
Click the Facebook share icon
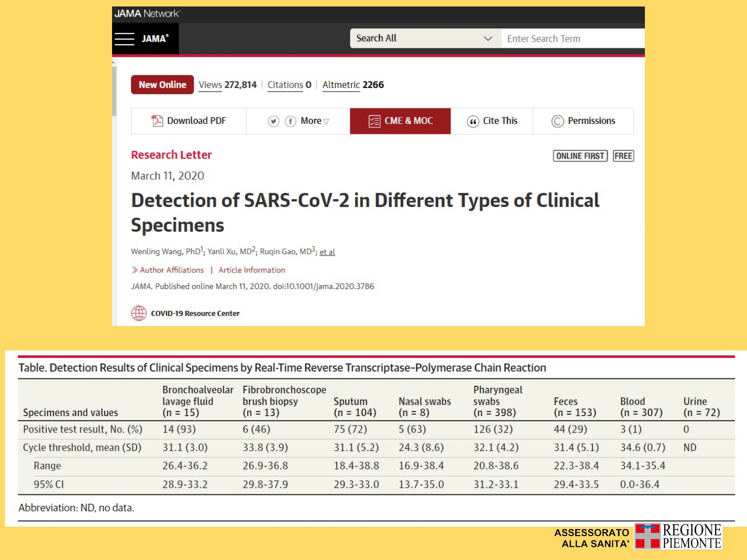click(290, 121)
